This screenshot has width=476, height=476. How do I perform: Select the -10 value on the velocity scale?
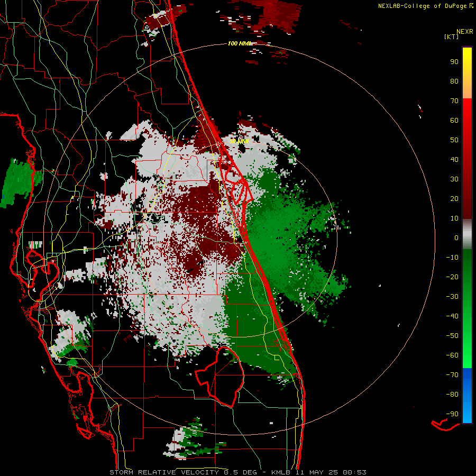pos(452,258)
